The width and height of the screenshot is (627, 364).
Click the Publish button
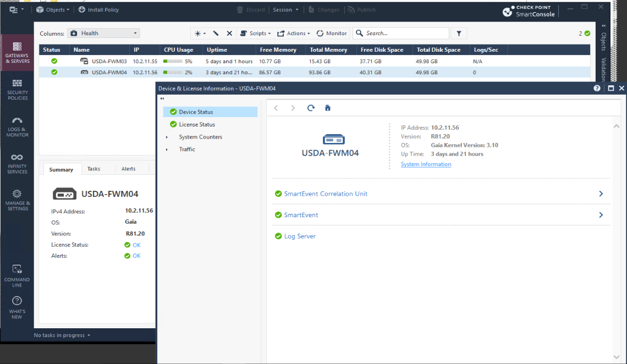pos(361,9)
